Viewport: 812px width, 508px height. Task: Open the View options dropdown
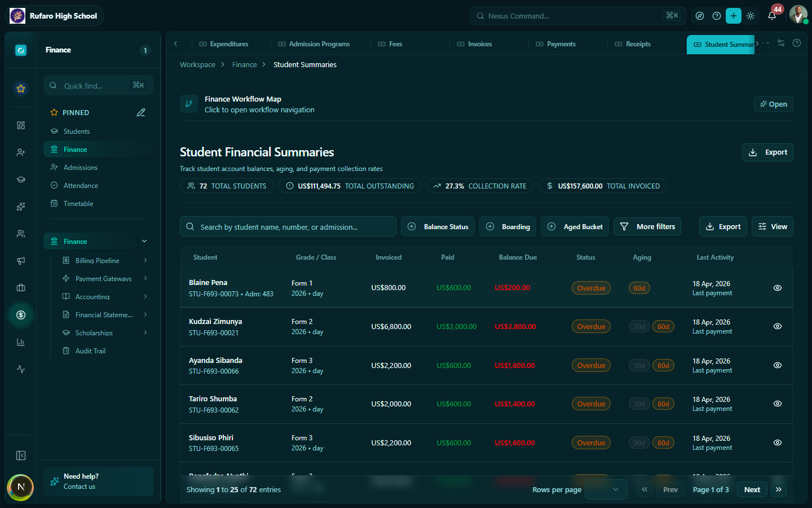coord(773,226)
